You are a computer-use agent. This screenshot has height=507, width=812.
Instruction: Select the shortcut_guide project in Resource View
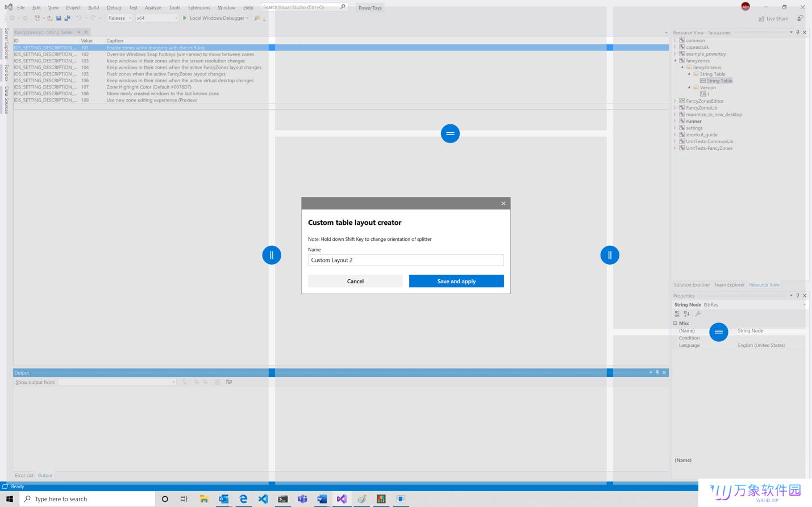point(702,135)
